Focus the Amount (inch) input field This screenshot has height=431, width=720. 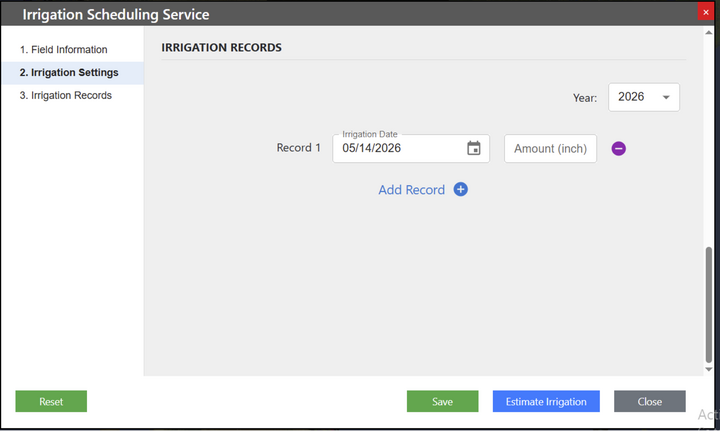coord(550,148)
